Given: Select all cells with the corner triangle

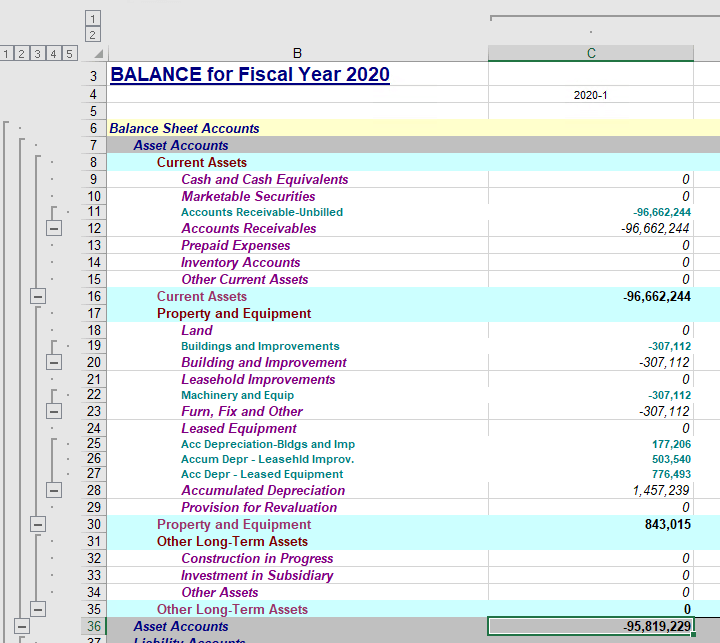Looking at the screenshot, I should [98, 54].
